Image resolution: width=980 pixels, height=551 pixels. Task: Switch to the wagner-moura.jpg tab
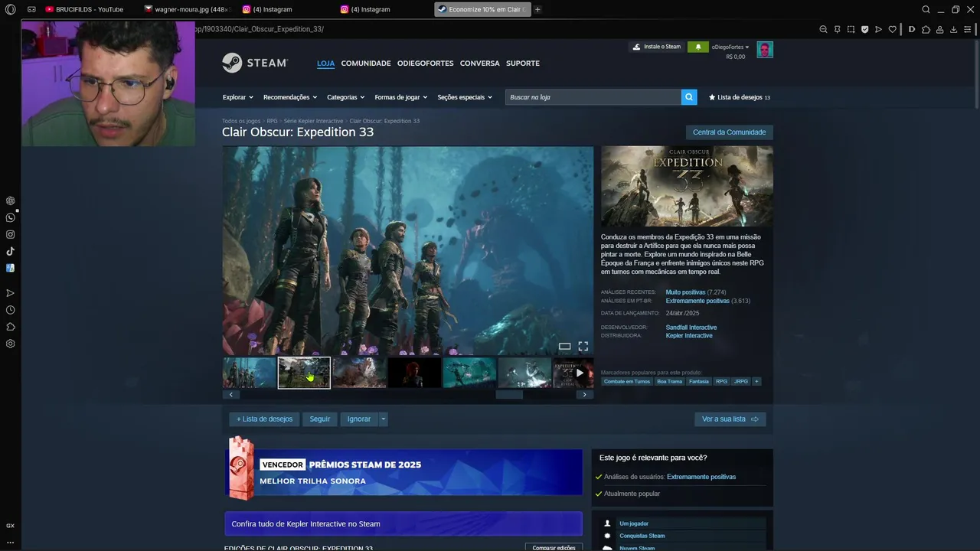pyautogui.click(x=188, y=9)
